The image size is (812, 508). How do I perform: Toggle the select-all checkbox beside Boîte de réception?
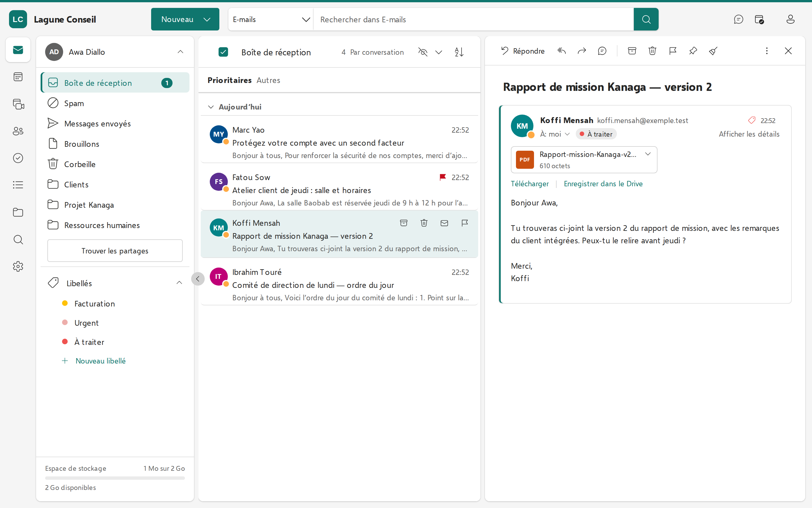[223, 52]
